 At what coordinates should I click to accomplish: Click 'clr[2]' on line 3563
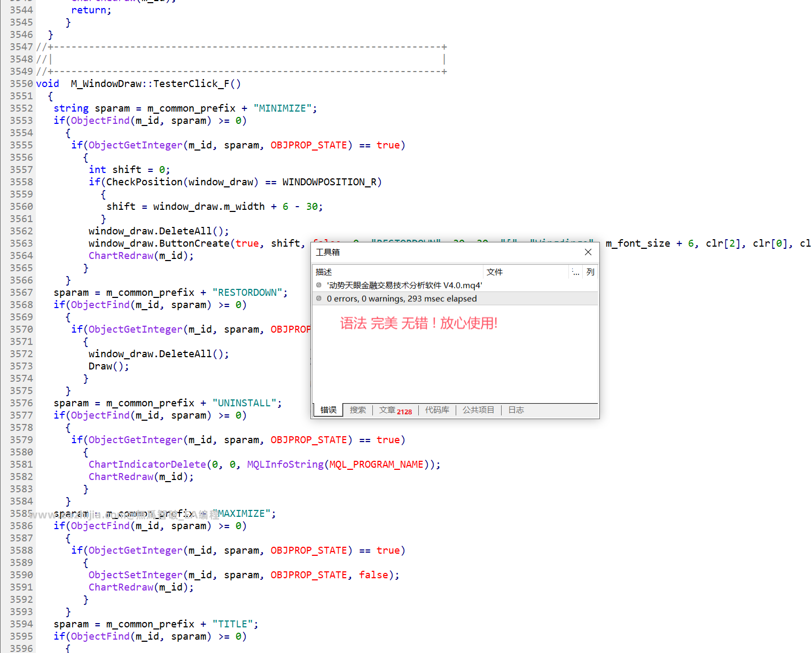point(723,243)
